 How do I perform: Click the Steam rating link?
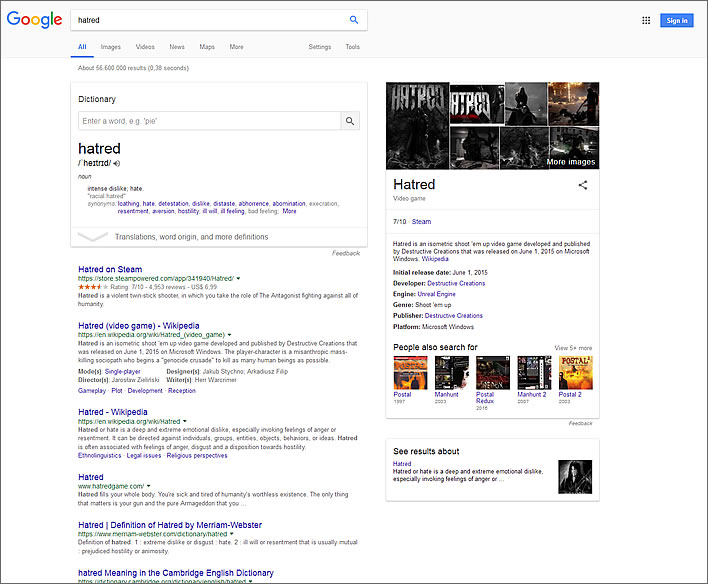[x=421, y=221]
